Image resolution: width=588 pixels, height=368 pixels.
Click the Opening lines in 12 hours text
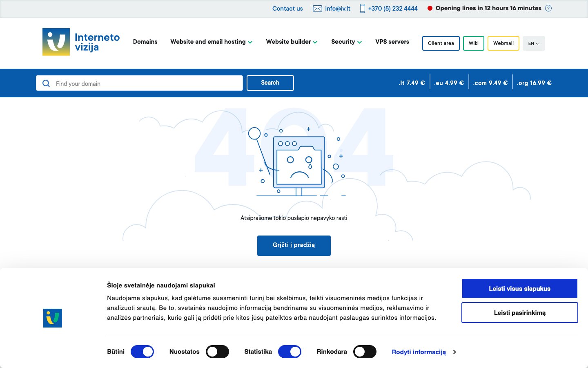pos(488,8)
